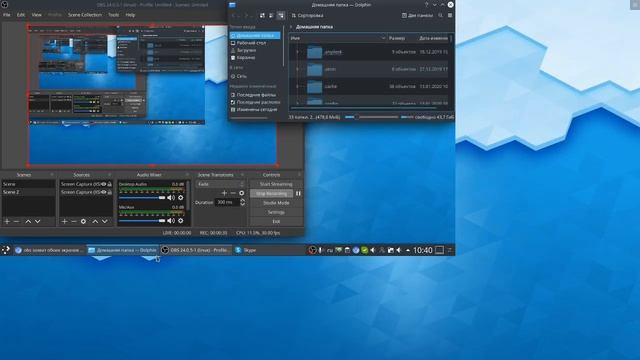The height and width of the screenshot is (360, 640).
Task: Switch Dolphin to icons view mode
Action: (x=262, y=16)
